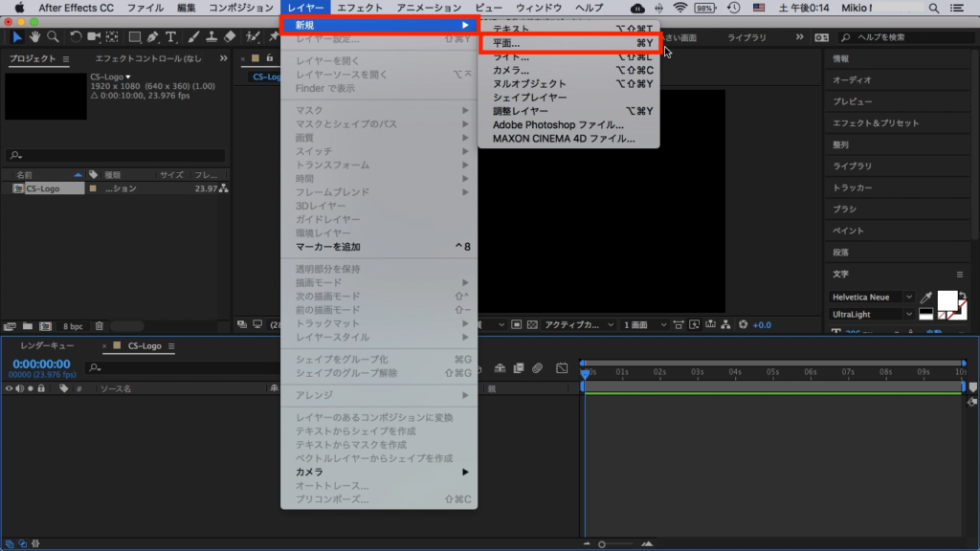This screenshot has height=551, width=980.
Task: Choose カメラ... from the 新規 submenu
Action: coord(568,70)
